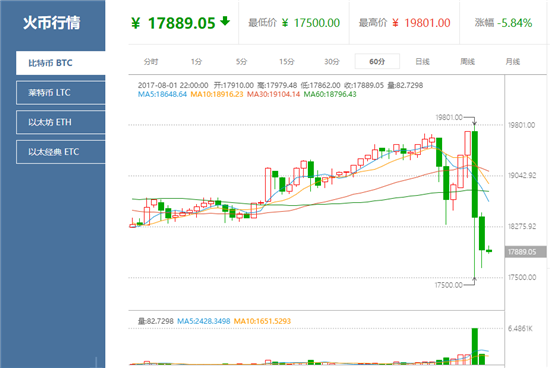This screenshot has height=368, width=550.
Task: Click the 19042.92 axis label
Action: pyautogui.click(x=522, y=175)
